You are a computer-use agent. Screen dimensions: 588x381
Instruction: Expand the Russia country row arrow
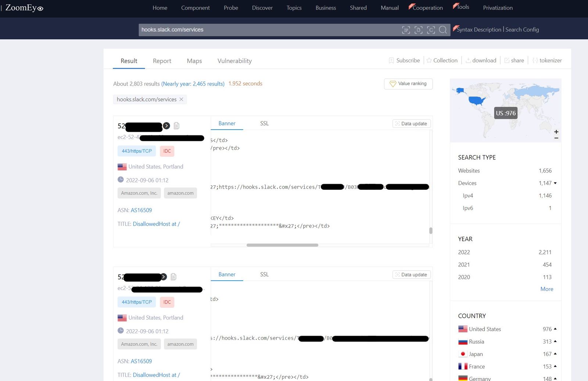[555, 341]
